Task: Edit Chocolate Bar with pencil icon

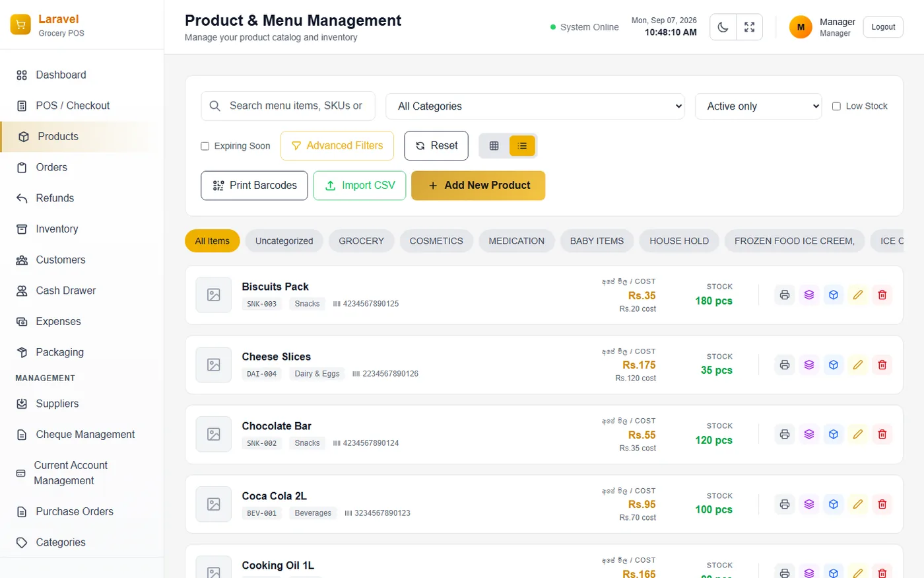Action: point(858,435)
